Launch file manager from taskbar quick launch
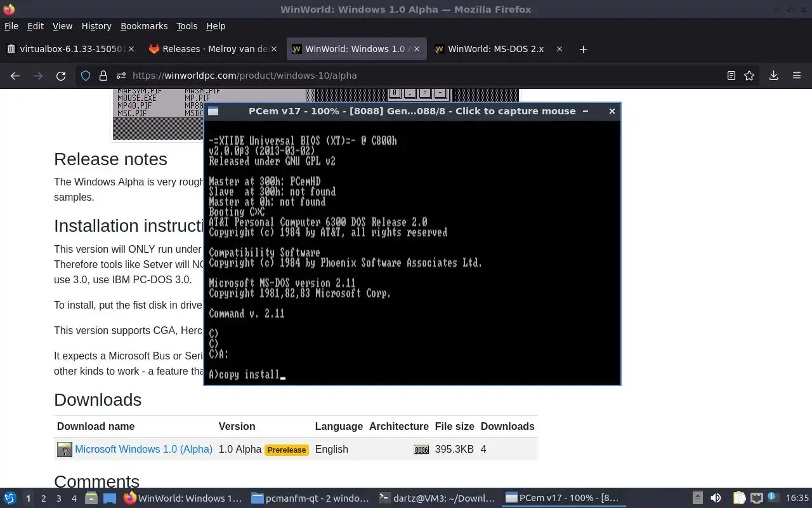This screenshot has height=508, width=812. pyautogui.click(x=91, y=498)
